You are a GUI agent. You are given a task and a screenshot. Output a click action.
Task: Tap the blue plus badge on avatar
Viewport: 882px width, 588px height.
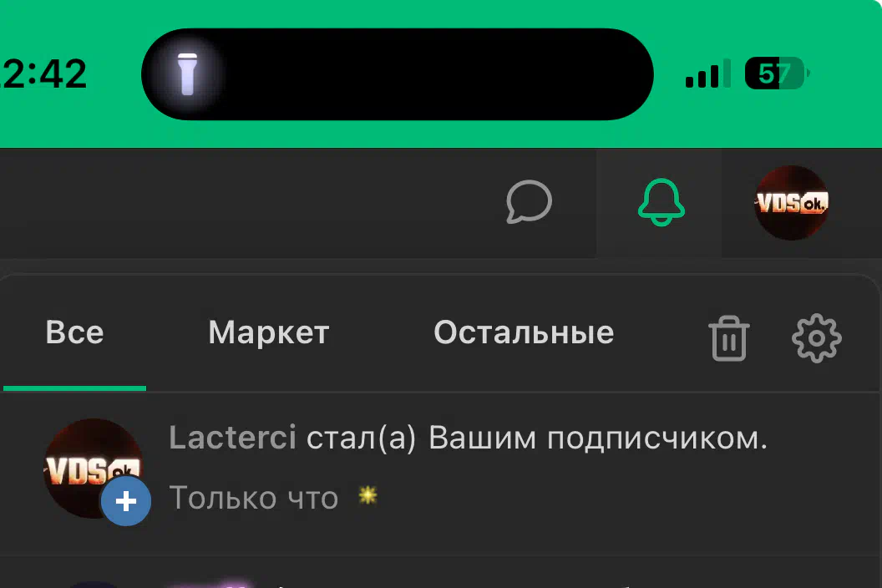pos(126,501)
